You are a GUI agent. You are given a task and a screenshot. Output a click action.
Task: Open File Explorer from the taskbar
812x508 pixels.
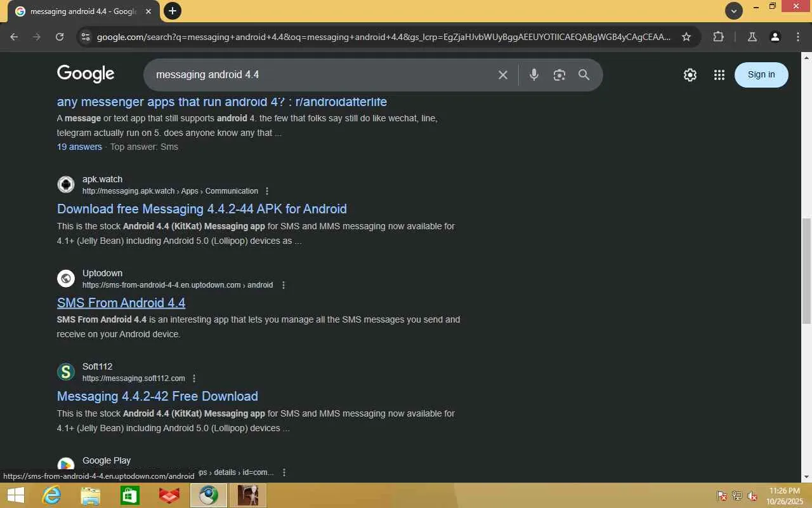pos(91,495)
